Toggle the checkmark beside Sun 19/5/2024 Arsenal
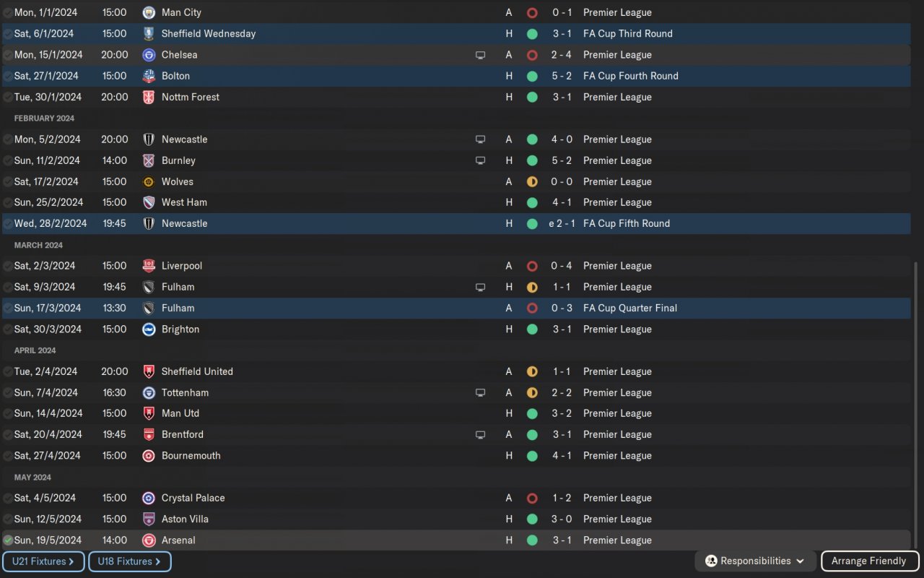Viewport: 924px width, 578px height. (x=8, y=540)
